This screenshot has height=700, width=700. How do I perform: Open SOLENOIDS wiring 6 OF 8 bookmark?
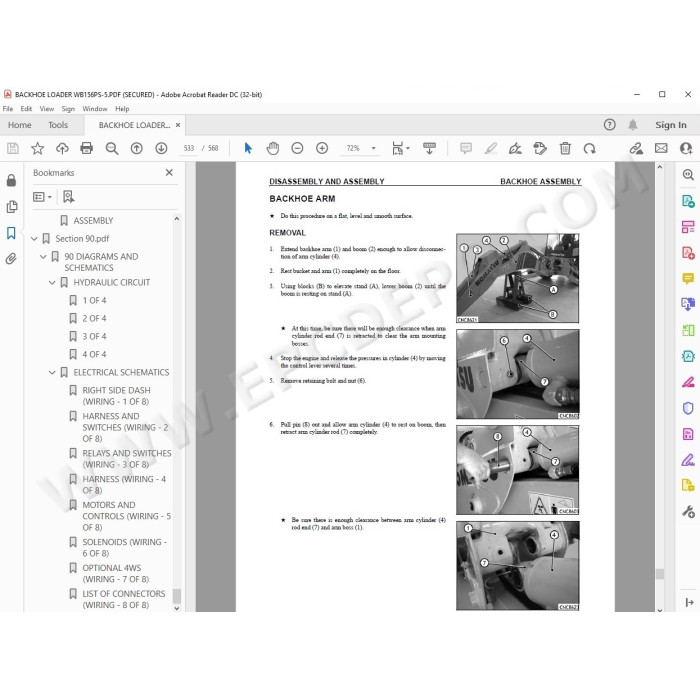(x=125, y=548)
